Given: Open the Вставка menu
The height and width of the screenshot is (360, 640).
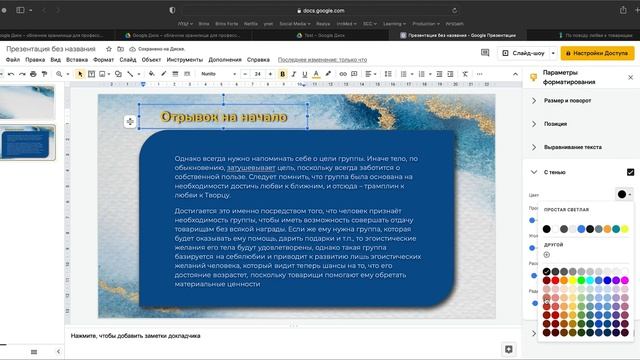Looking at the screenshot, I should (77, 60).
